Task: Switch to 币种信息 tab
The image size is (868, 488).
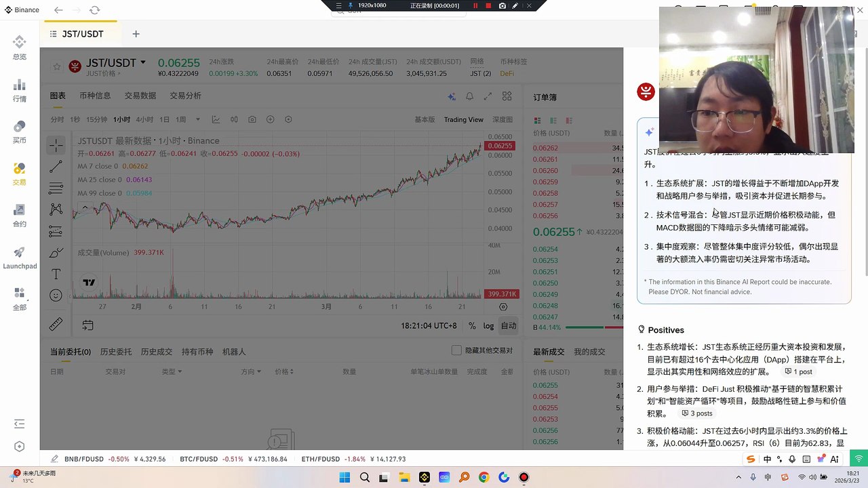Action: point(95,96)
